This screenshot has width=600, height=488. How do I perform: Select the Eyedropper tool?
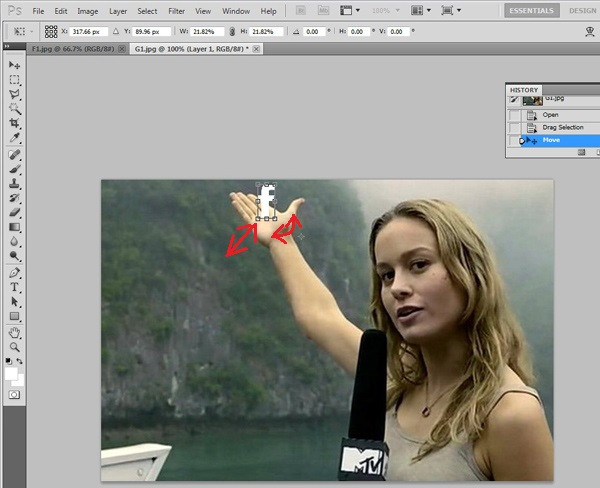coord(14,137)
